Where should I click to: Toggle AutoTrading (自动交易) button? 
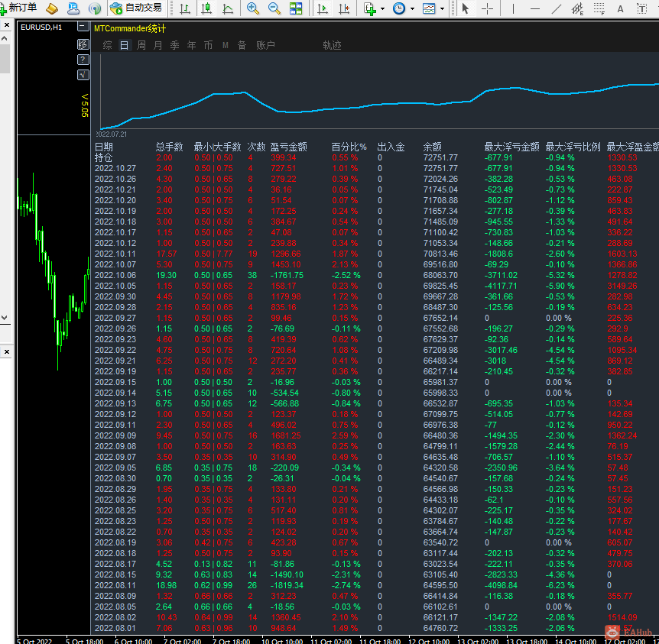click(x=136, y=8)
